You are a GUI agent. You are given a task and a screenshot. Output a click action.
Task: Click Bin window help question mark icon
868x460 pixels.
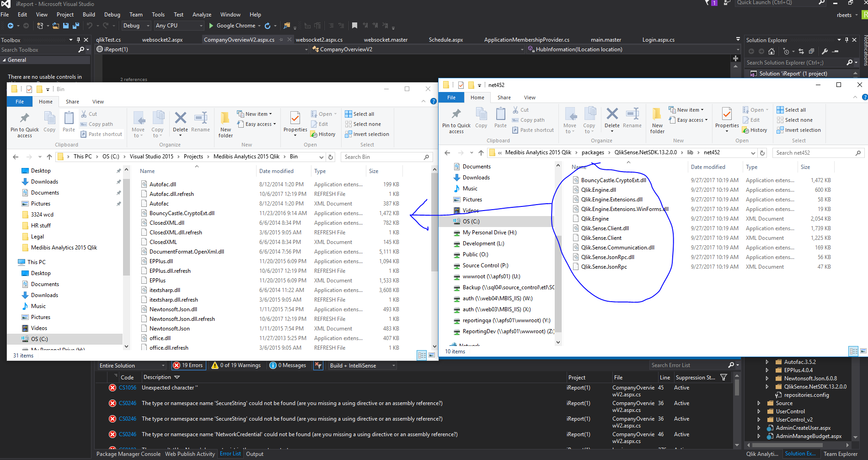[x=433, y=101]
